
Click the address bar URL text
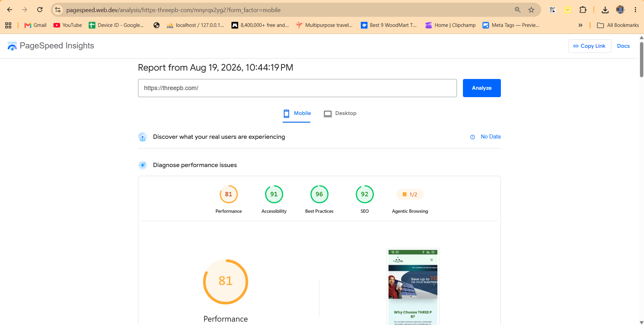(x=173, y=10)
